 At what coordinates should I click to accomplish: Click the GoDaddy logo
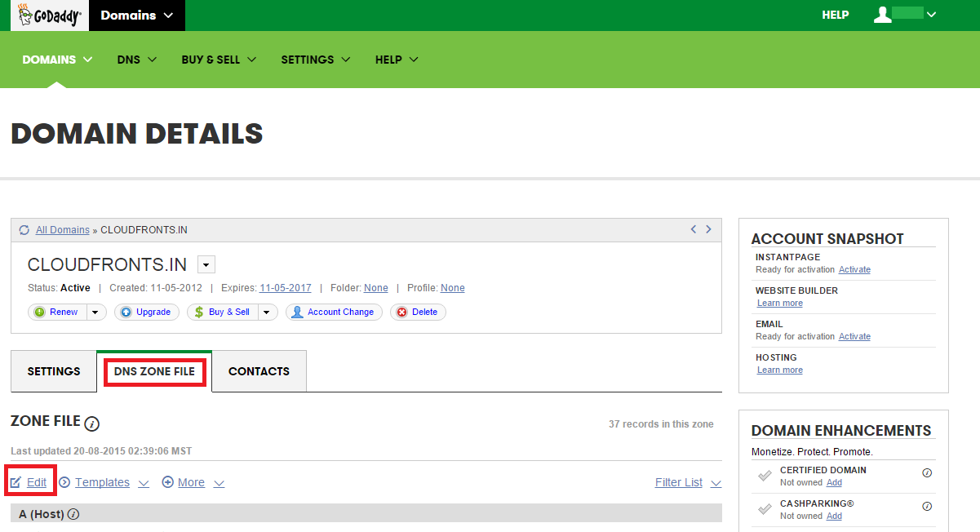[50, 15]
